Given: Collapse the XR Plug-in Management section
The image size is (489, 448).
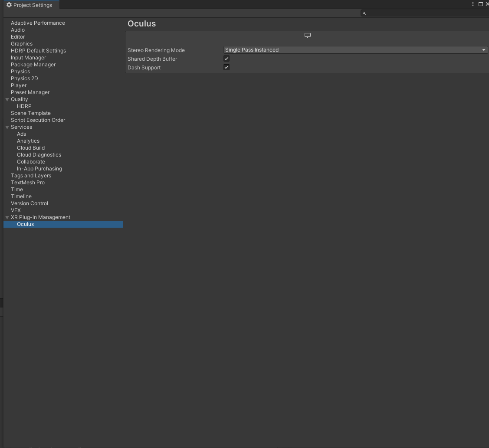Looking at the screenshot, I should (x=7, y=217).
